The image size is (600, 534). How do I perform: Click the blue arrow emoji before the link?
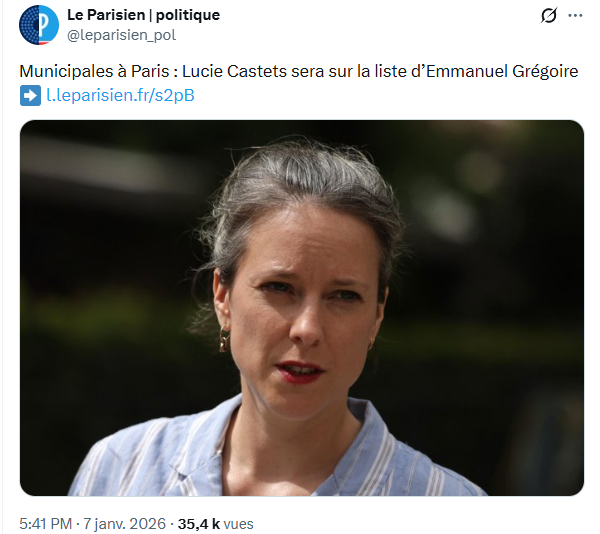tap(30, 96)
